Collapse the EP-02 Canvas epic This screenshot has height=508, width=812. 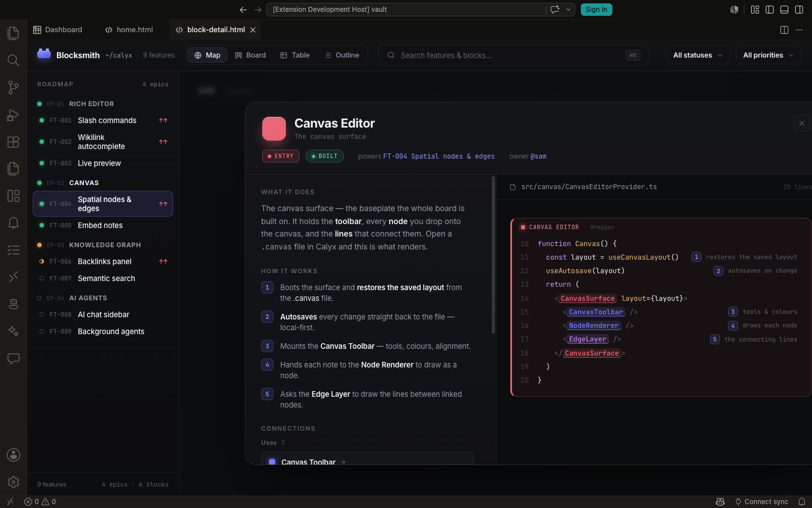(x=103, y=183)
